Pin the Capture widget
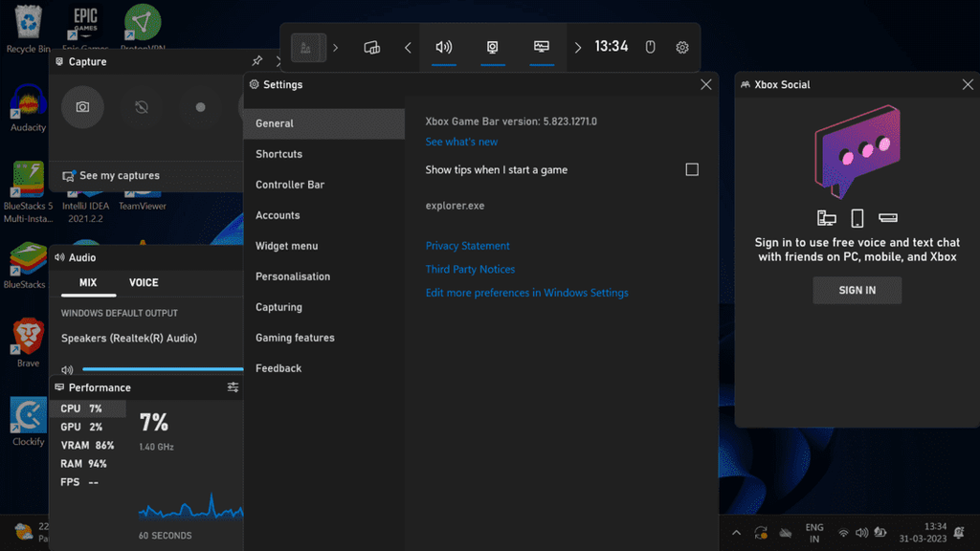Screen dimensions: 980x551 click(x=256, y=60)
